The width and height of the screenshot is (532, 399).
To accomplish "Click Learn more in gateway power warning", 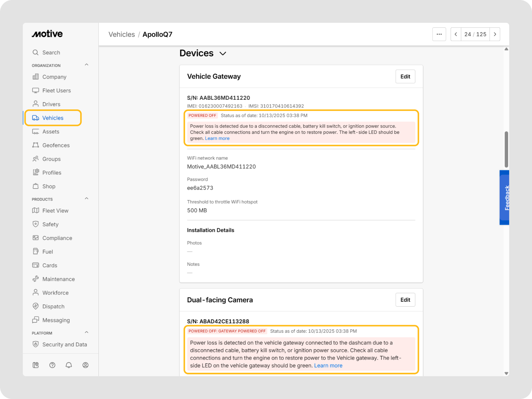I will pyautogui.click(x=217, y=138).
